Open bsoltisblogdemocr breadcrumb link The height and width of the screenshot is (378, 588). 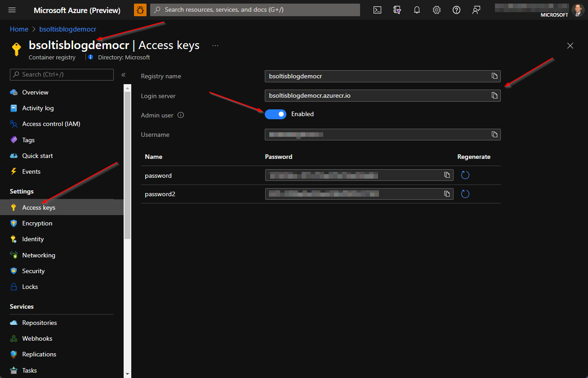(x=67, y=29)
